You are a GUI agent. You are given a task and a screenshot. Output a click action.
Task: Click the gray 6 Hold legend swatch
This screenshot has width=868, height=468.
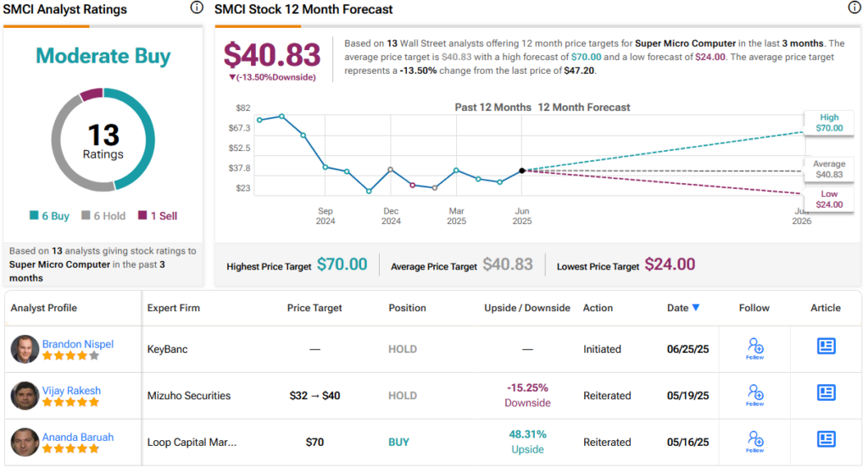[x=86, y=215]
